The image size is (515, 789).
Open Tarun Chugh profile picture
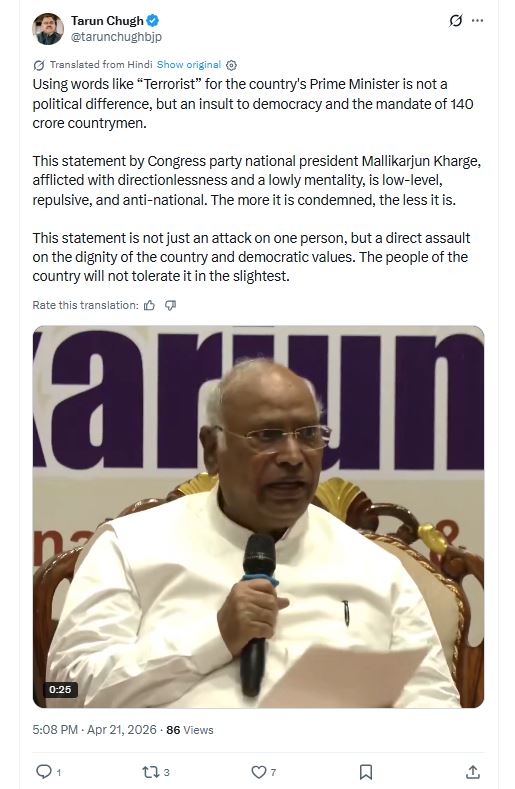(48, 29)
